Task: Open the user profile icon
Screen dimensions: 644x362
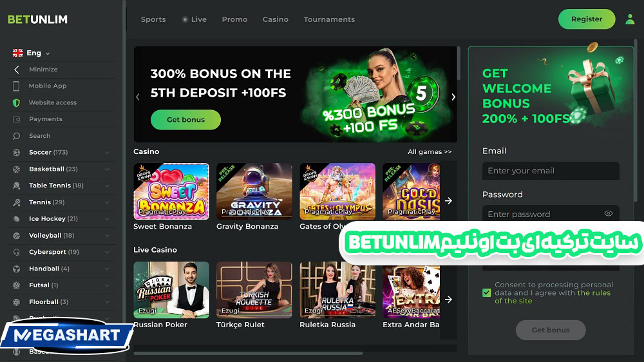Action: coord(630,19)
